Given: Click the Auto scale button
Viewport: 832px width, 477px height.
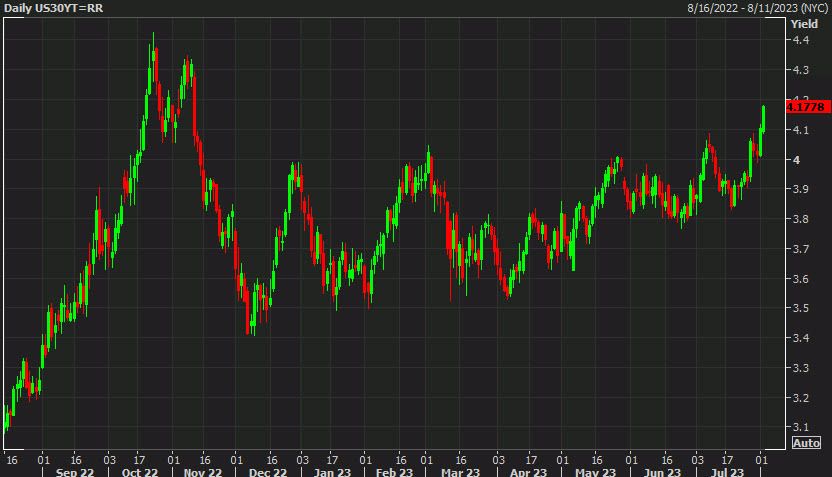Looking at the screenshot, I should coord(806,442).
